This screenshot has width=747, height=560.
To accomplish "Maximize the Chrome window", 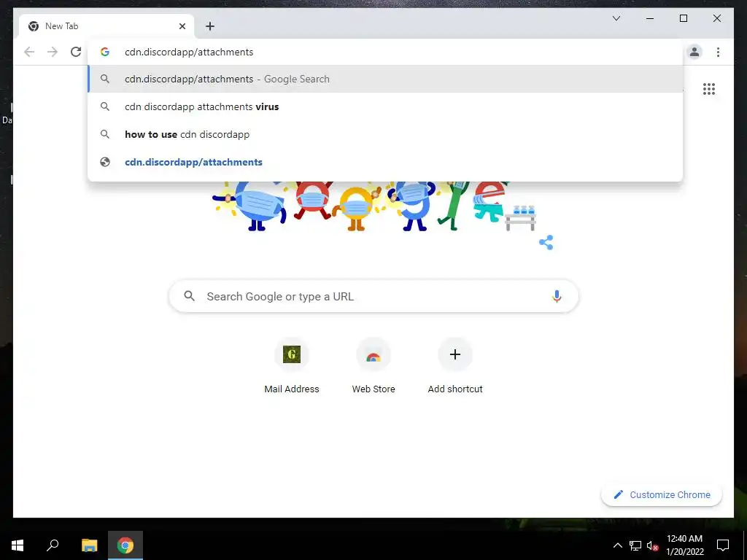I will pos(683,18).
